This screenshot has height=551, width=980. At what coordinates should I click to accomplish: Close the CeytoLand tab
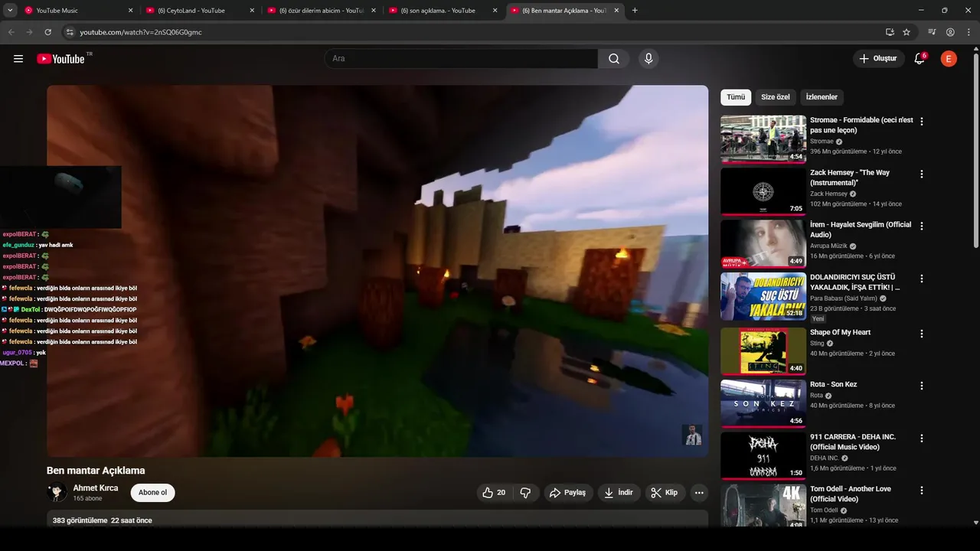click(251, 11)
